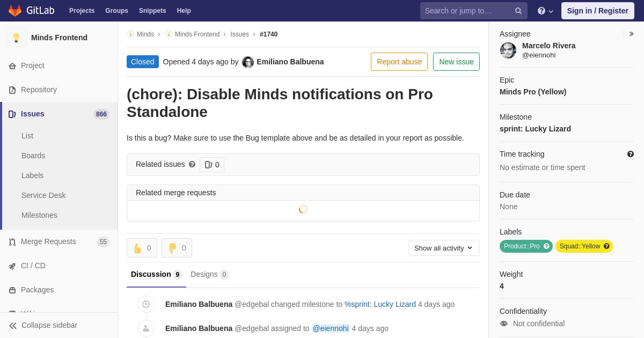644x338 pixels.
Task: Click the Not confidential eye icon
Action: 504,324
